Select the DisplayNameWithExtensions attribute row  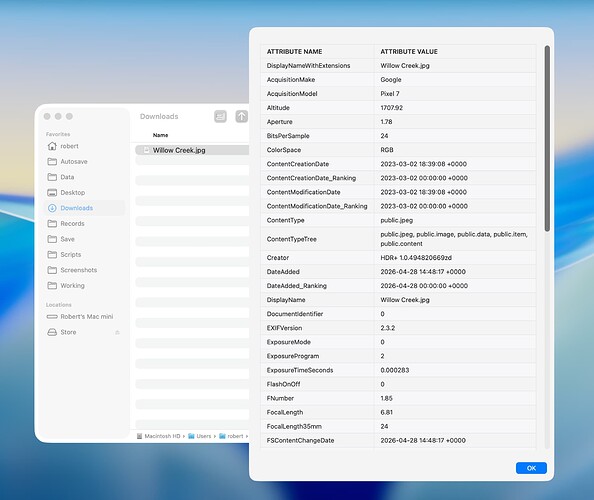[x=398, y=66]
